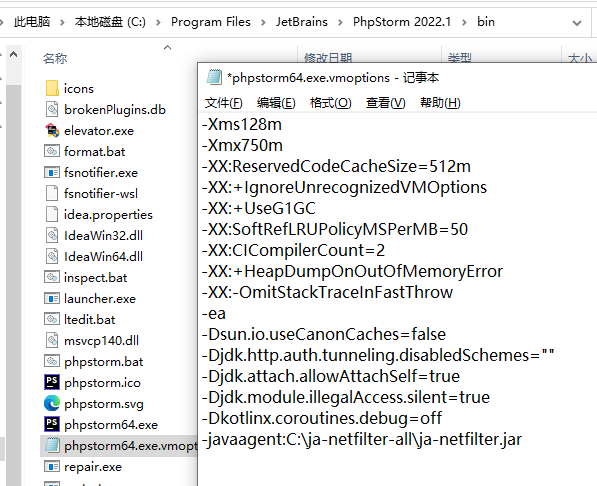This screenshot has width=597, height=486.
Task: Click the -Xms128m line in Notepad
Action: [242, 125]
